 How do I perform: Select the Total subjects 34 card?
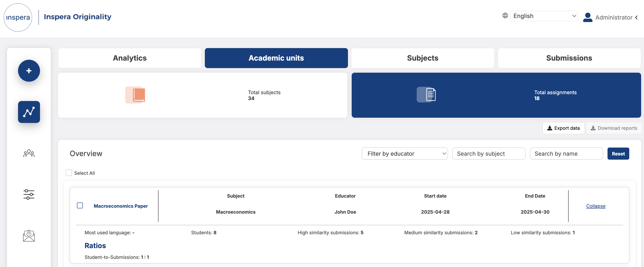202,95
